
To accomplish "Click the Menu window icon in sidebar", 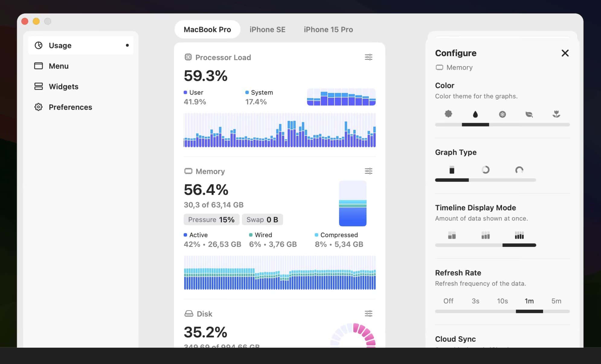I will [x=38, y=66].
